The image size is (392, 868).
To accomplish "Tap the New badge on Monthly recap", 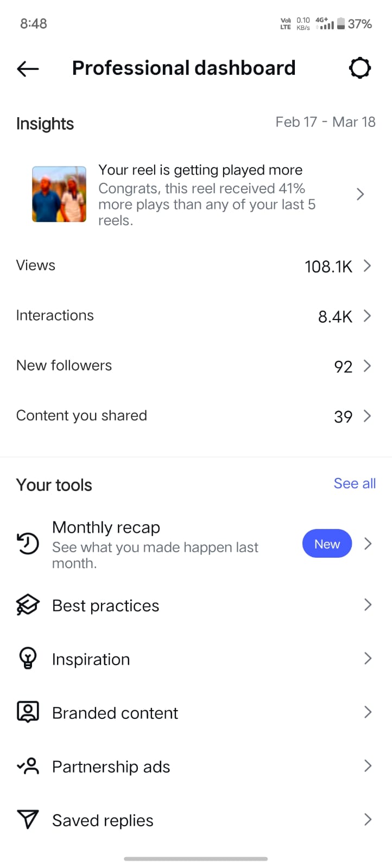I will 327,544.
